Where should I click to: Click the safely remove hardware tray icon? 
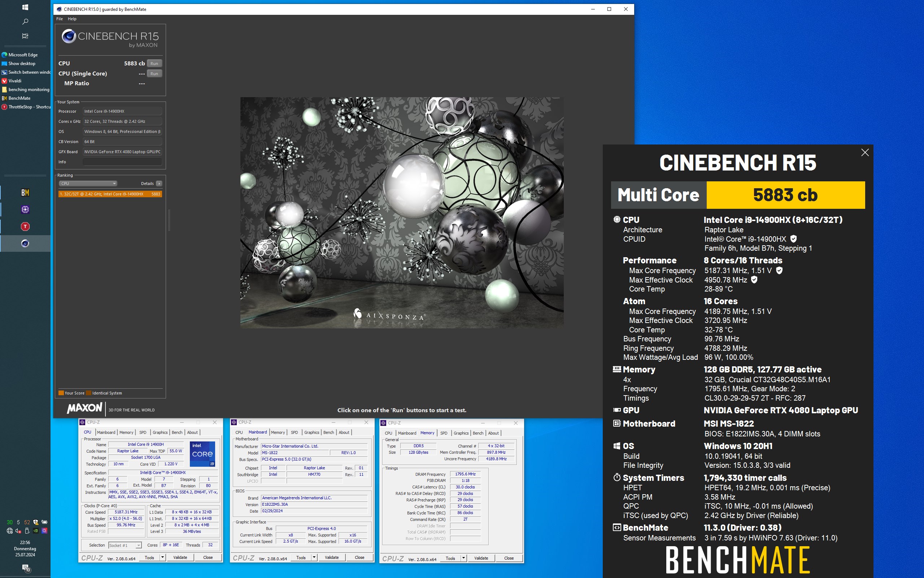pos(27,531)
